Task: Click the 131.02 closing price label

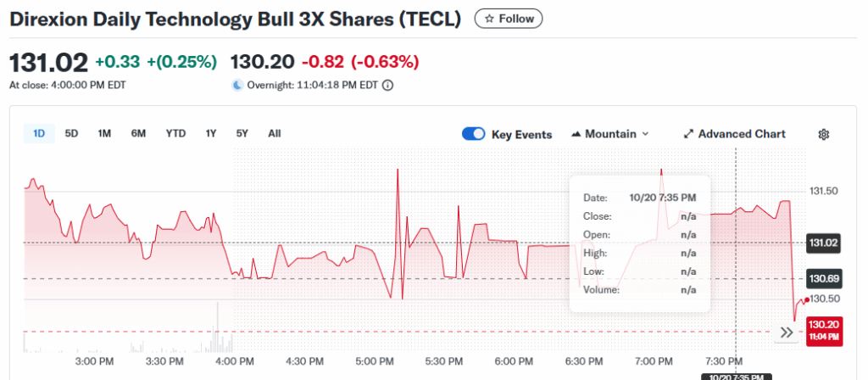Action: [824, 243]
